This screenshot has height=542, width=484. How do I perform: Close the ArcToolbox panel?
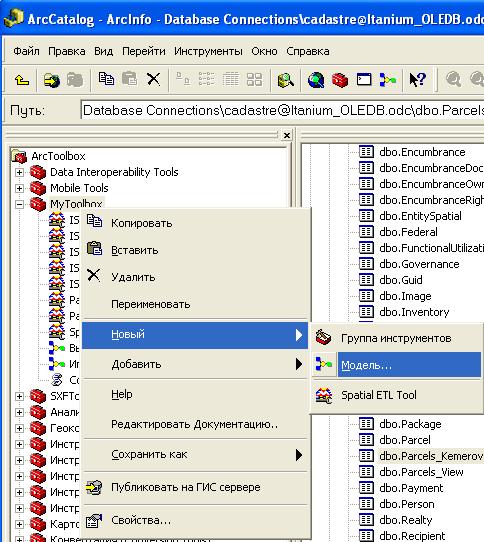(287, 135)
